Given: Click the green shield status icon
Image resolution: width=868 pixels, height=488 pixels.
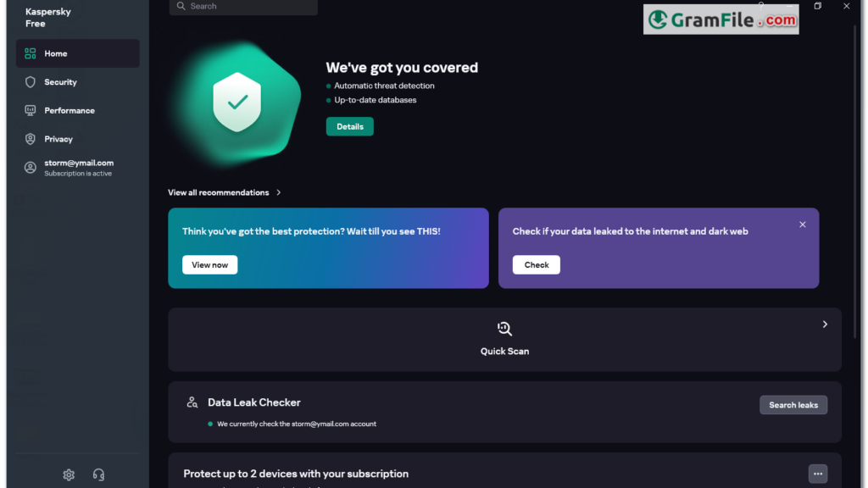Looking at the screenshot, I should (x=237, y=103).
